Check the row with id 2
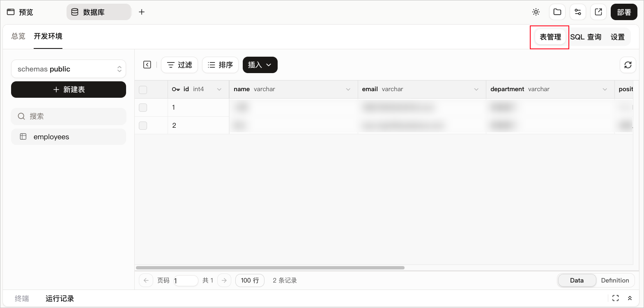The image size is (644, 308). coord(143,126)
